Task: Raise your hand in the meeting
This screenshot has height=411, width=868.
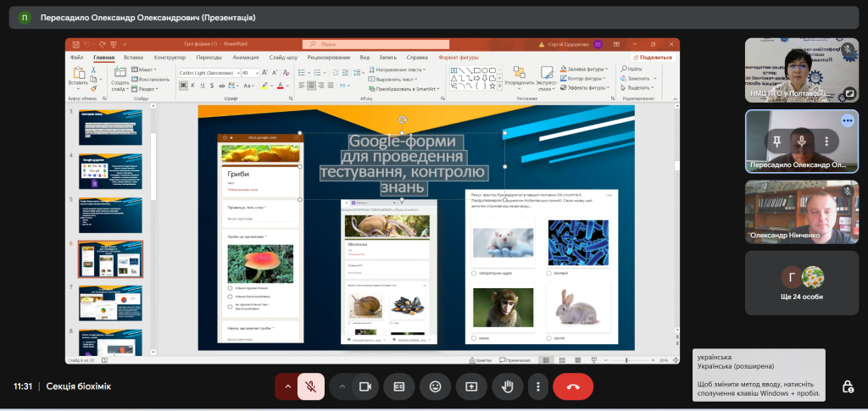Action: pos(508,386)
